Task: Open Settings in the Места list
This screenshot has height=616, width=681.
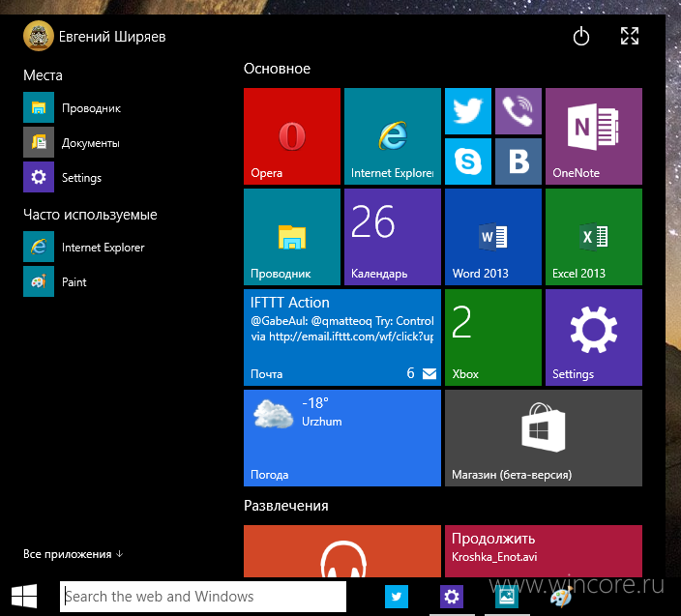Action: point(63,177)
